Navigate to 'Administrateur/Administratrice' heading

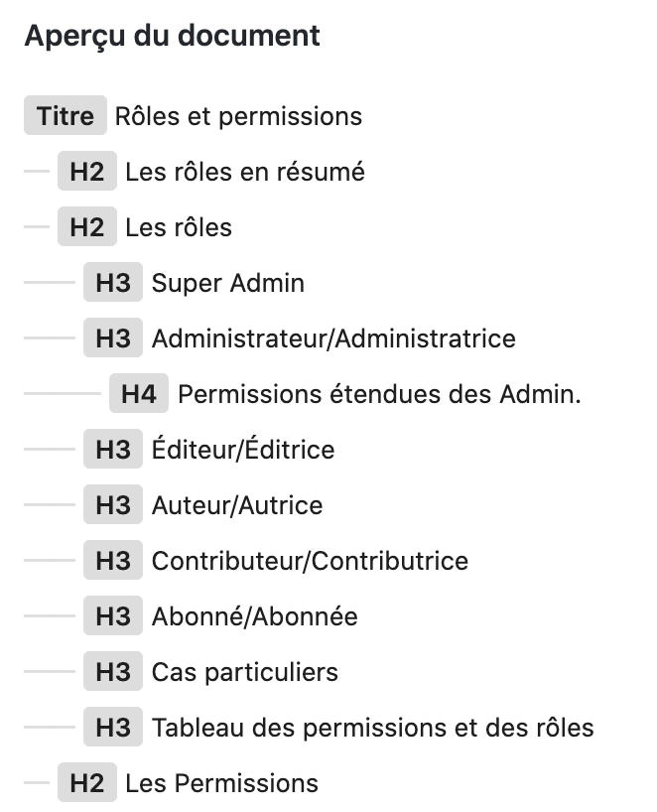(333, 338)
